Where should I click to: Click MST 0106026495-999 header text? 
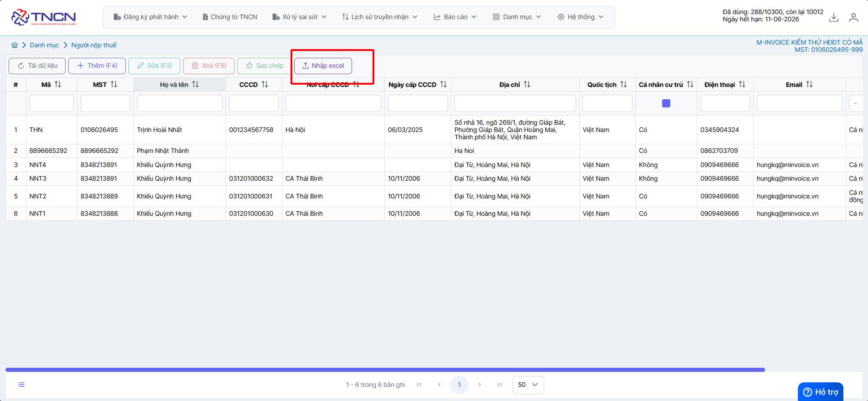(x=828, y=50)
